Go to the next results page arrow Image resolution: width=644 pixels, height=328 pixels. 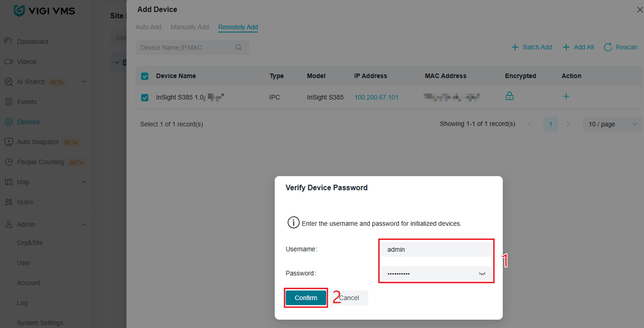pyautogui.click(x=568, y=124)
